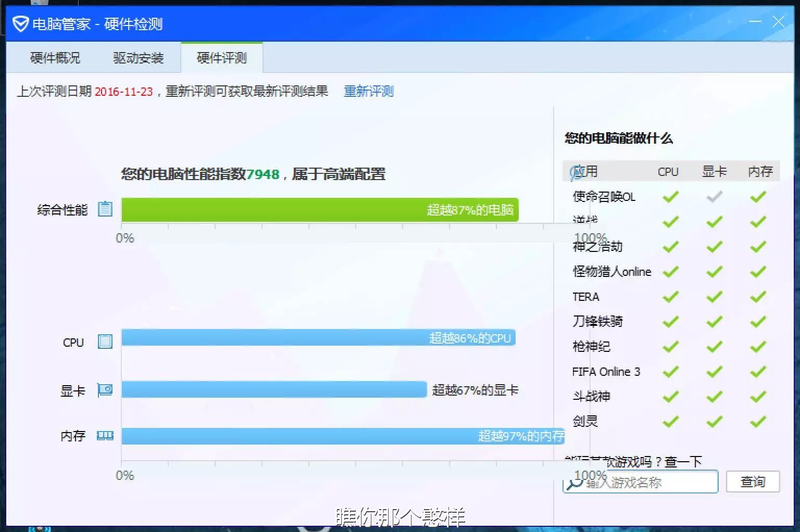Viewport: 800px width, 532px height.
Task: Click the 使命召唤OL game row
Action: [x=671, y=197]
